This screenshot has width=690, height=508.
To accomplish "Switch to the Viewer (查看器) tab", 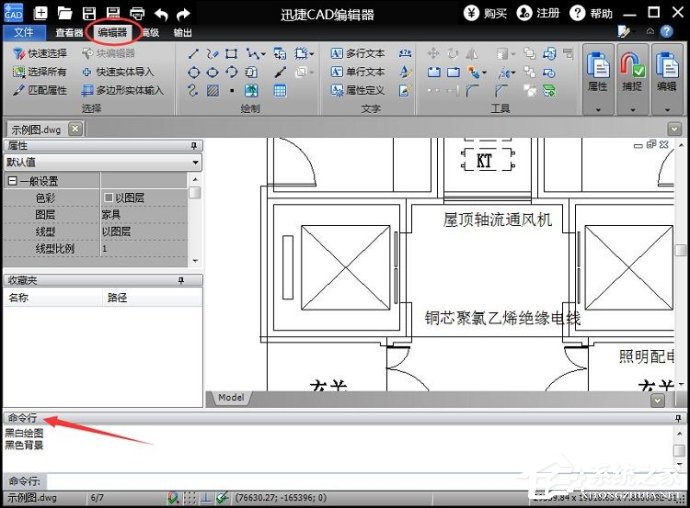I will click(67, 32).
